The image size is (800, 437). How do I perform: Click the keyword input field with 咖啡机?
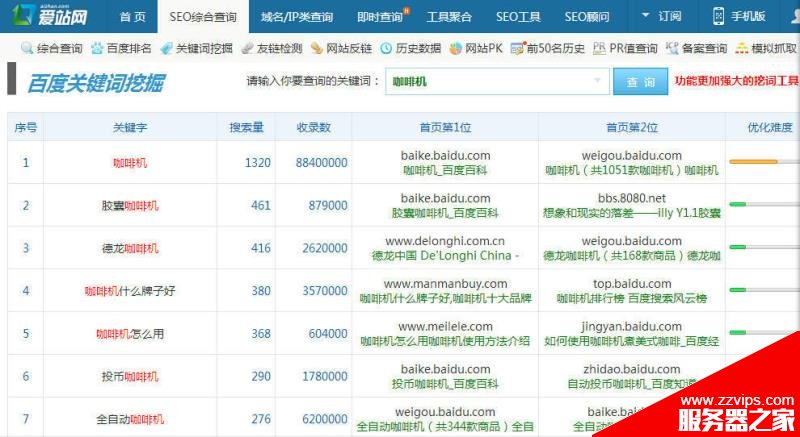[x=497, y=81]
